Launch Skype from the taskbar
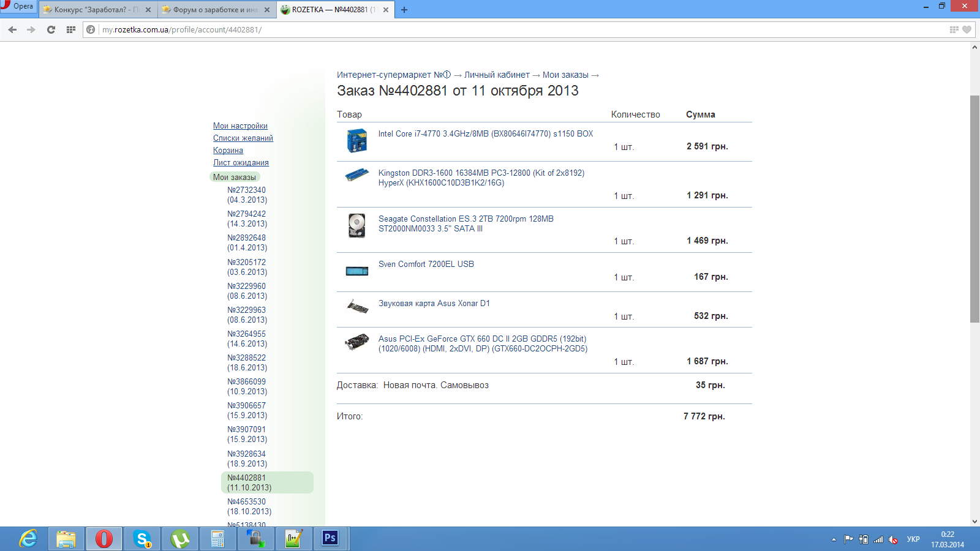Image resolution: width=980 pixels, height=551 pixels. pos(142,539)
